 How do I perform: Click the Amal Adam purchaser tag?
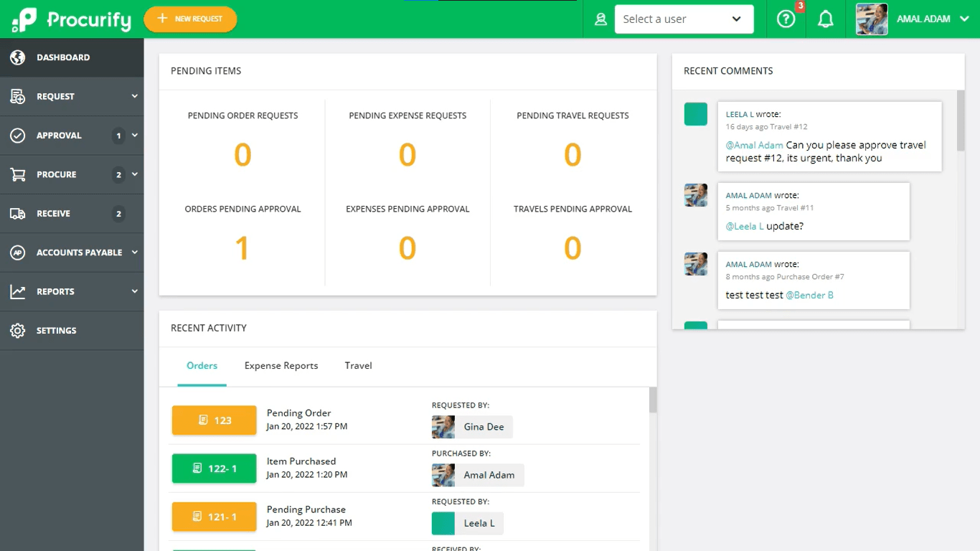point(478,475)
